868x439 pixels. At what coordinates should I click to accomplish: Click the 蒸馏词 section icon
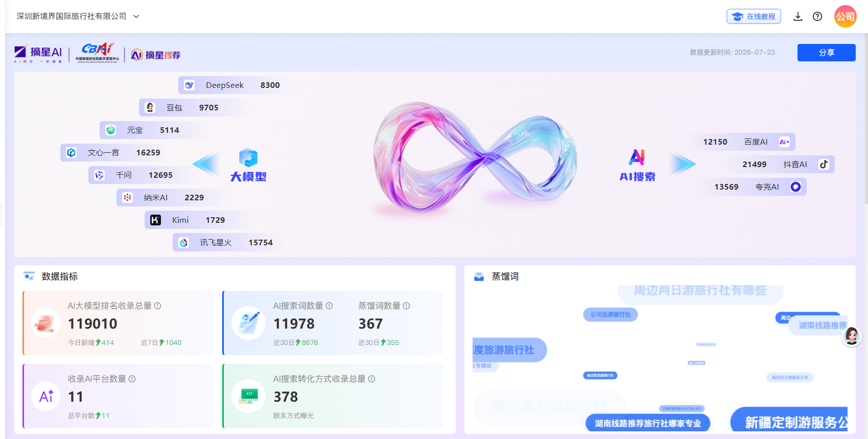point(479,276)
